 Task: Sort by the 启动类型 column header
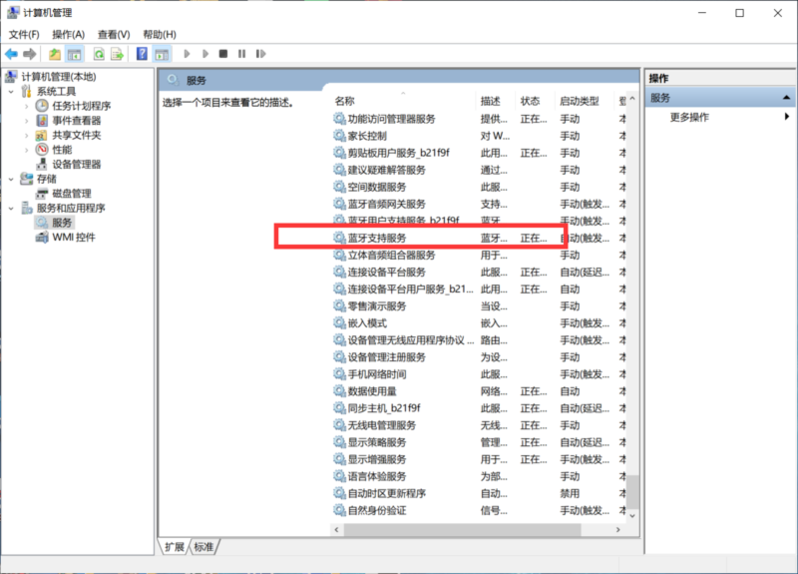(579, 101)
